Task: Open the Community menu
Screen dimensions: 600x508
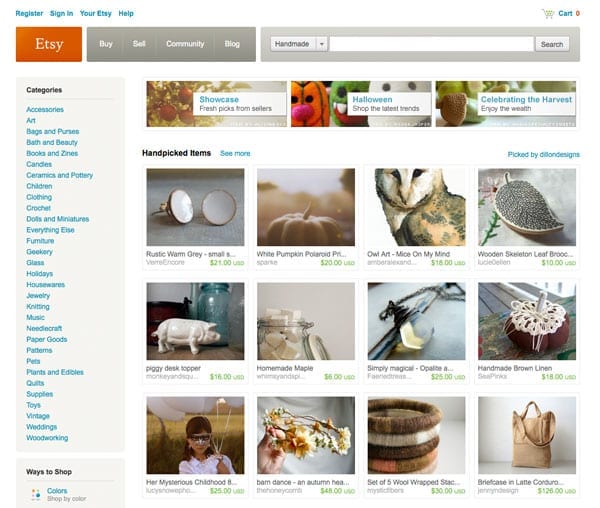Action: [185, 44]
